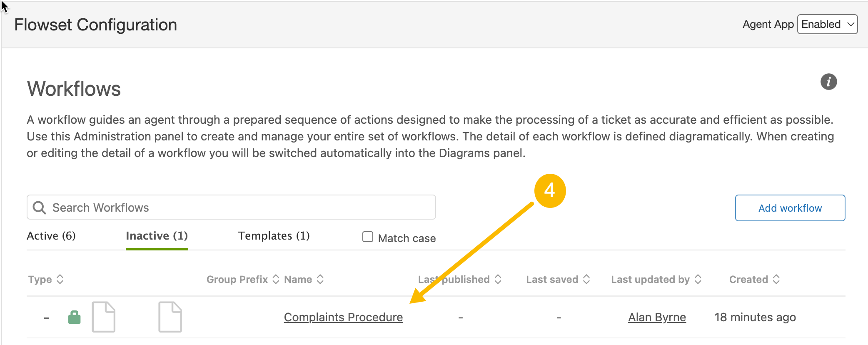Click the first document icon in row
The width and height of the screenshot is (868, 345).
[x=103, y=317]
